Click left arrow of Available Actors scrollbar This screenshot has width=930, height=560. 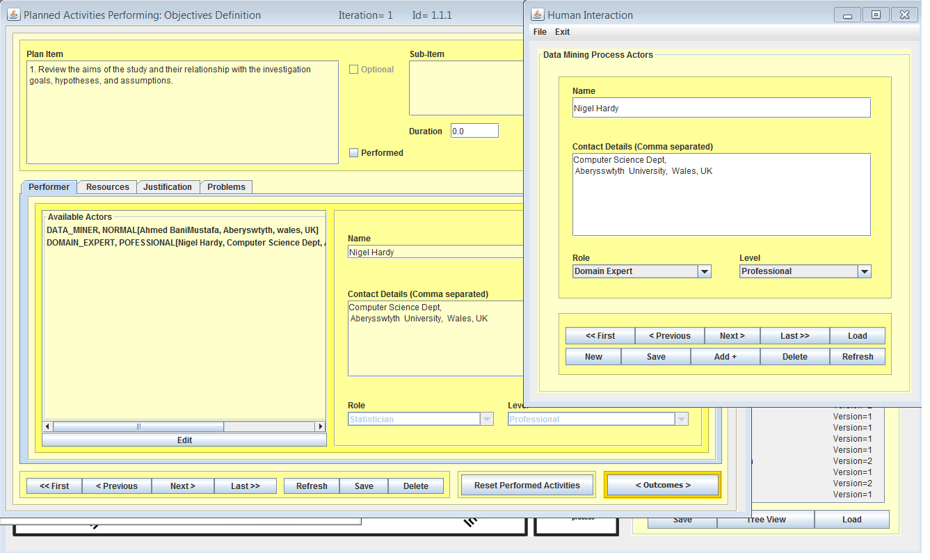coord(48,426)
